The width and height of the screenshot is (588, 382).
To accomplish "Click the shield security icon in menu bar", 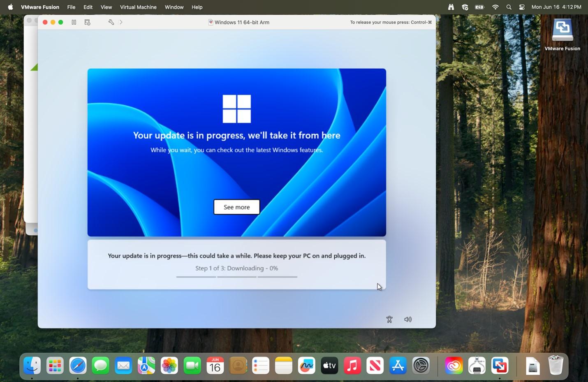I will pos(465,7).
